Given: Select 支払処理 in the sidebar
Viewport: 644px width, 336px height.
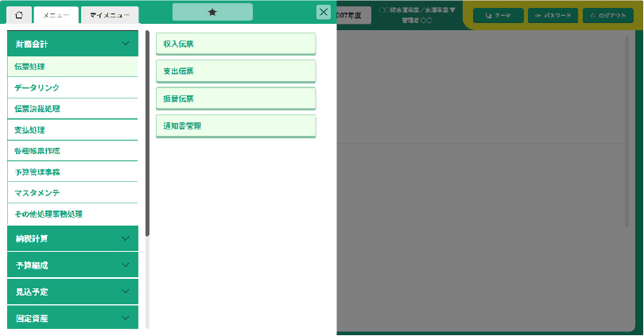Looking at the screenshot, I should coord(72,130).
